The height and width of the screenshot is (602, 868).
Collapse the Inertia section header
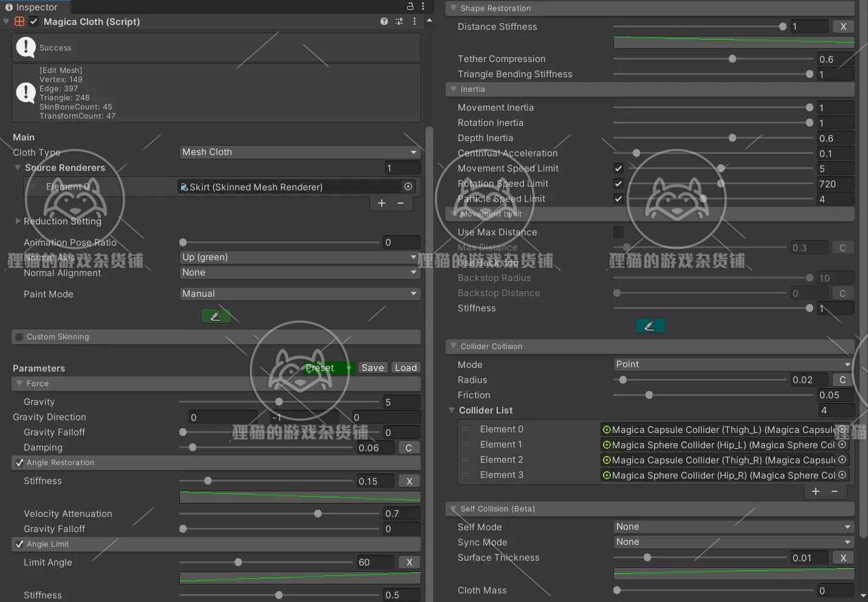click(x=650, y=89)
